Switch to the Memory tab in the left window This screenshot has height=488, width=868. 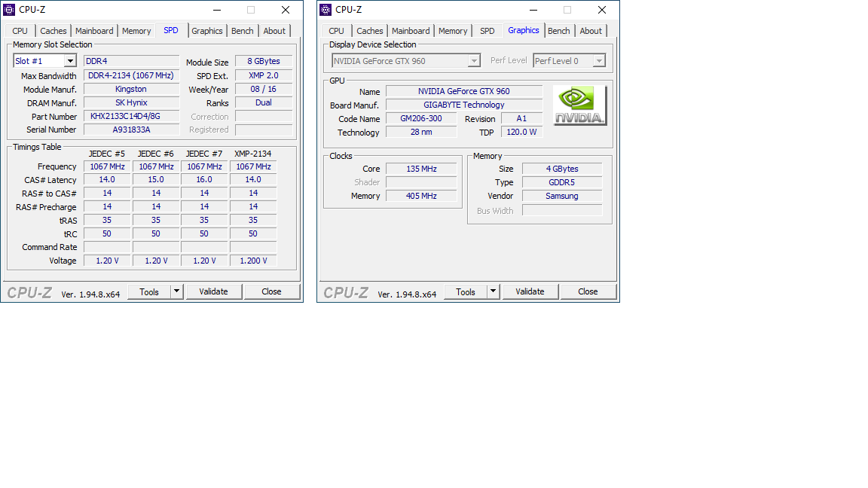pyautogui.click(x=136, y=31)
